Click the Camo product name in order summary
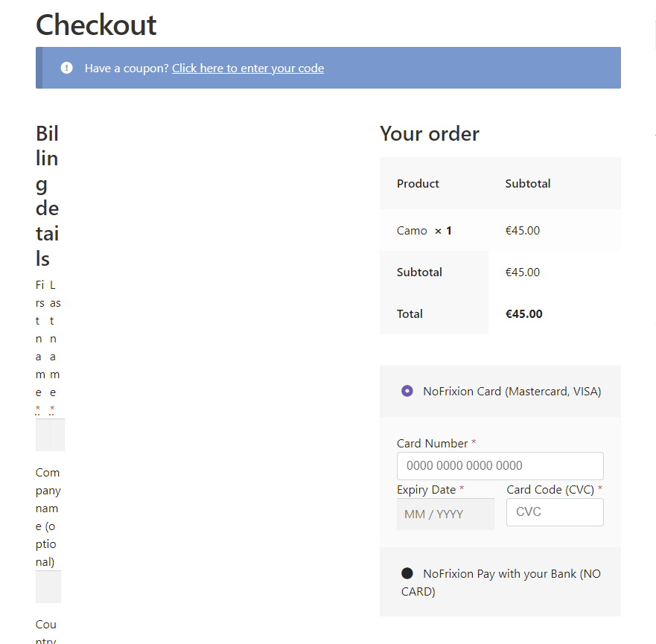Viewport: 656px width, 644px height. (x=411, y=230)
